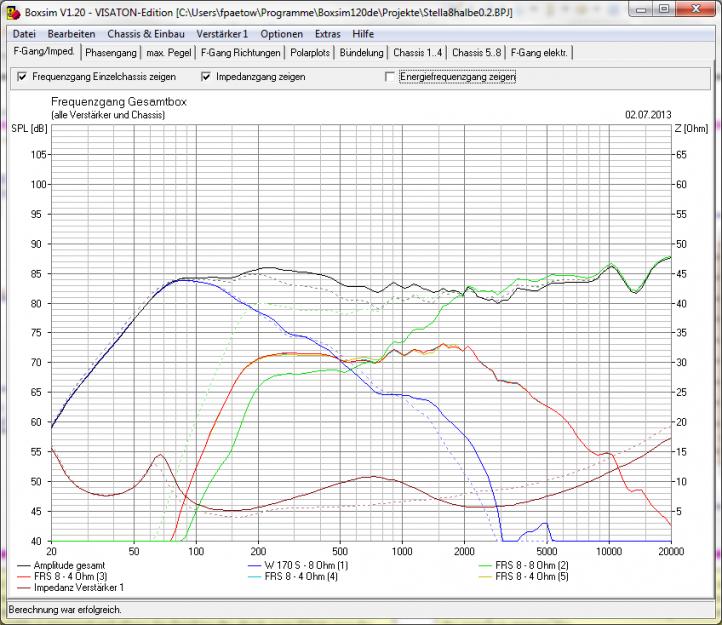722x625 pixels.
Task: Open the Polarplots tab
Action: tap(310, 53)
